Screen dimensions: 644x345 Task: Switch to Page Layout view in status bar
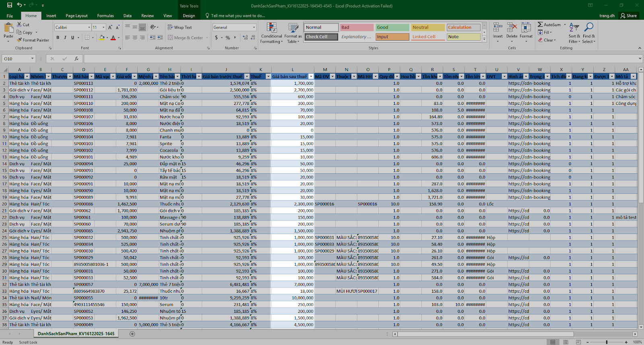(566, 342)
